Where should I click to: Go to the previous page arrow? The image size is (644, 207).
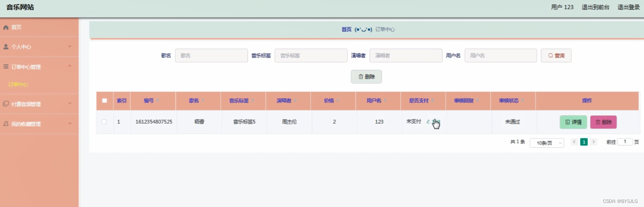click(574, 142)
